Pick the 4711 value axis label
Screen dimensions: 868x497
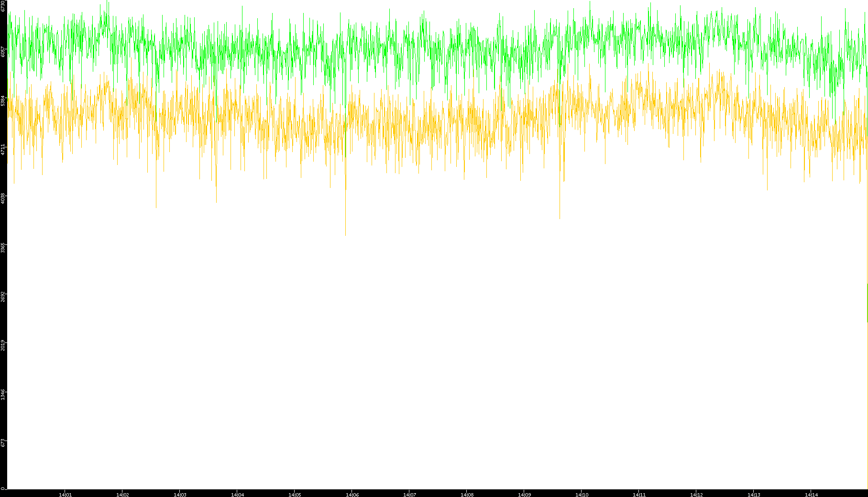coord(3,149)
